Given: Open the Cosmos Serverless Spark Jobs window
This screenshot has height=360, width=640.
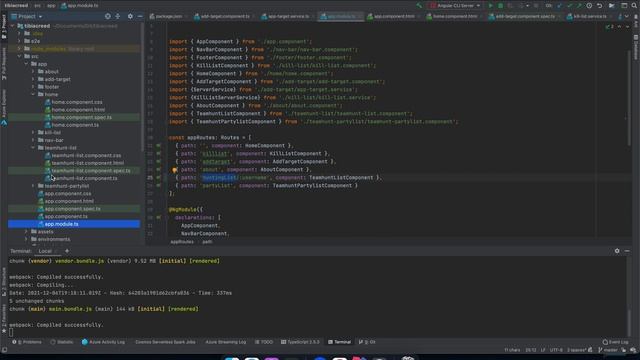Looking at the screenshot, I should click(165, 342).
